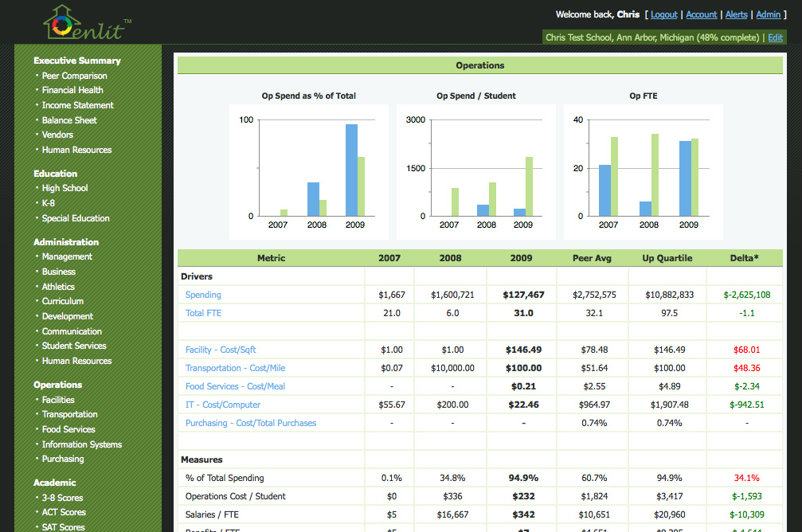Go to High School page
The image size is (802, 532).
[x=65, y=188]
